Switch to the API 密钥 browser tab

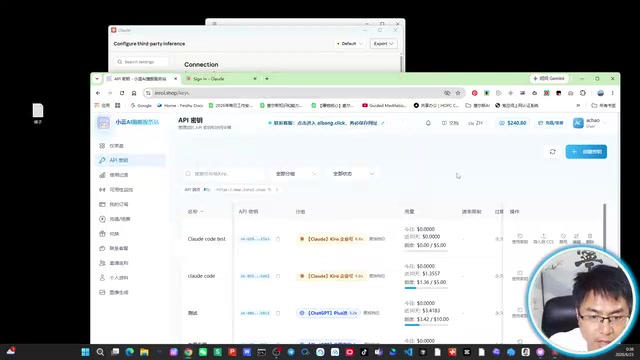(142, 79)
